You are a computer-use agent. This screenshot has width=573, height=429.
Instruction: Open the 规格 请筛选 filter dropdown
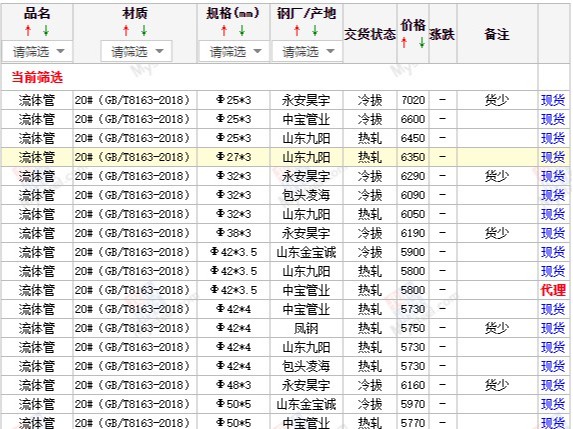[234, 52]
